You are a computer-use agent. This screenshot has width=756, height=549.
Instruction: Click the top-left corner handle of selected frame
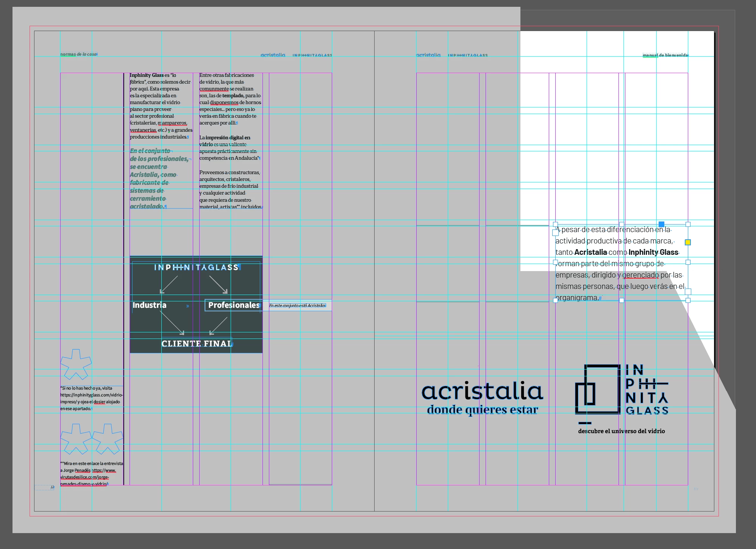[x=556, y=225]
